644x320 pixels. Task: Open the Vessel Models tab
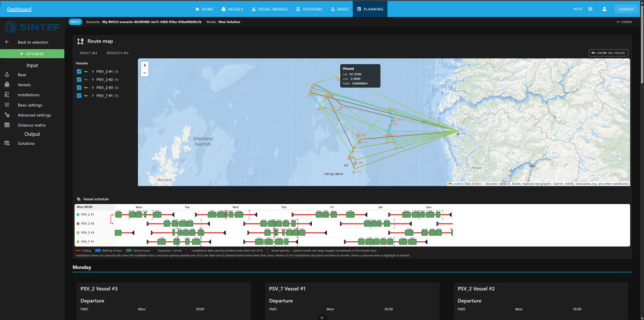[270, 9]
